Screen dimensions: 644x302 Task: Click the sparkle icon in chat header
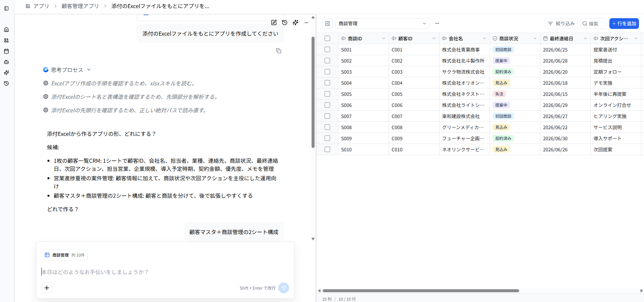[295, 23]
